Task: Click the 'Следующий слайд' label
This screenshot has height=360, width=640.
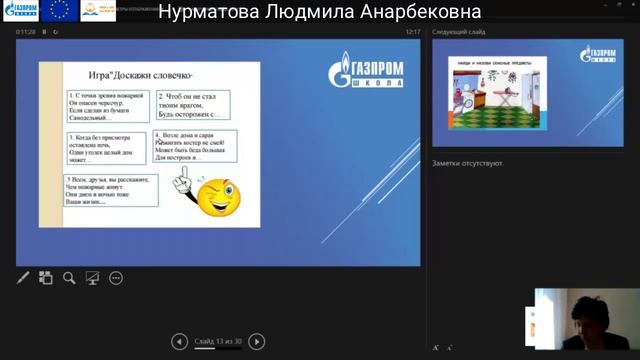Action: pyautogui.click(x=459, y=31)
